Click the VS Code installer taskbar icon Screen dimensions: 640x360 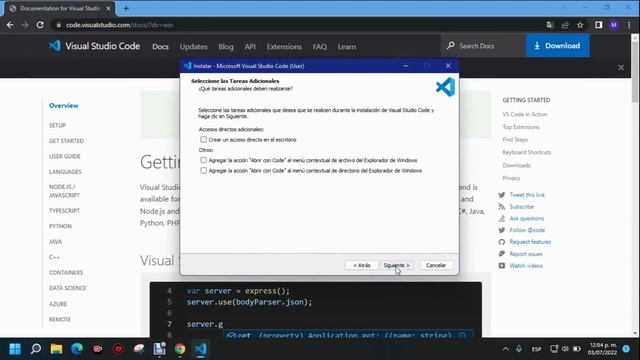click(200, 349)
